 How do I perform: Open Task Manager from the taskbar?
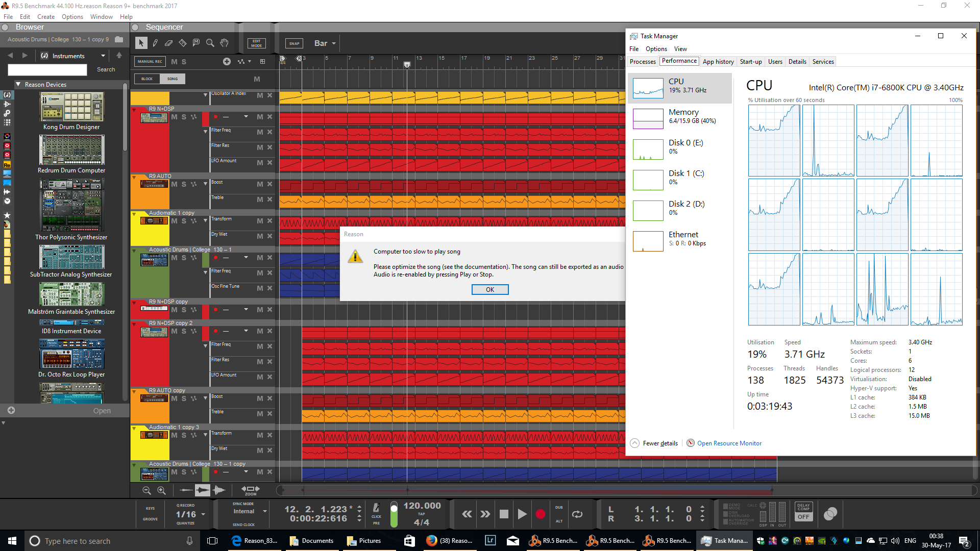click(x=724, y=541)
